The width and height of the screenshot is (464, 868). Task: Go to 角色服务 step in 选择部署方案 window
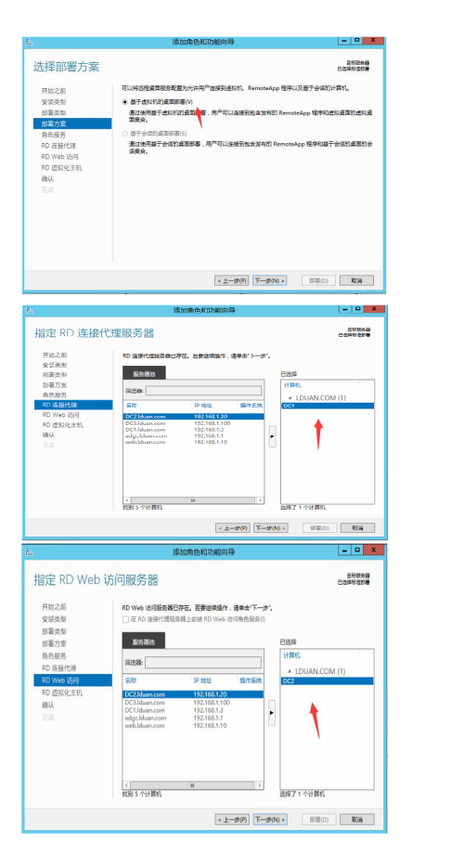coord(54,135)
